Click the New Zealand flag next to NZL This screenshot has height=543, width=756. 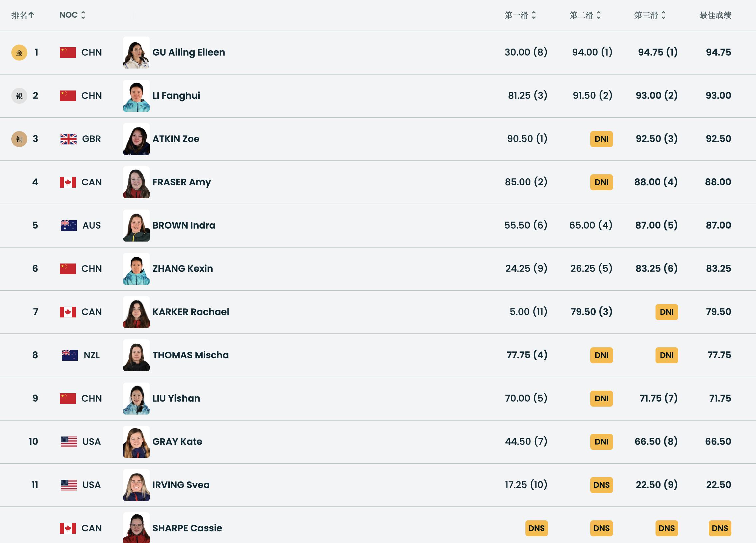70,355
